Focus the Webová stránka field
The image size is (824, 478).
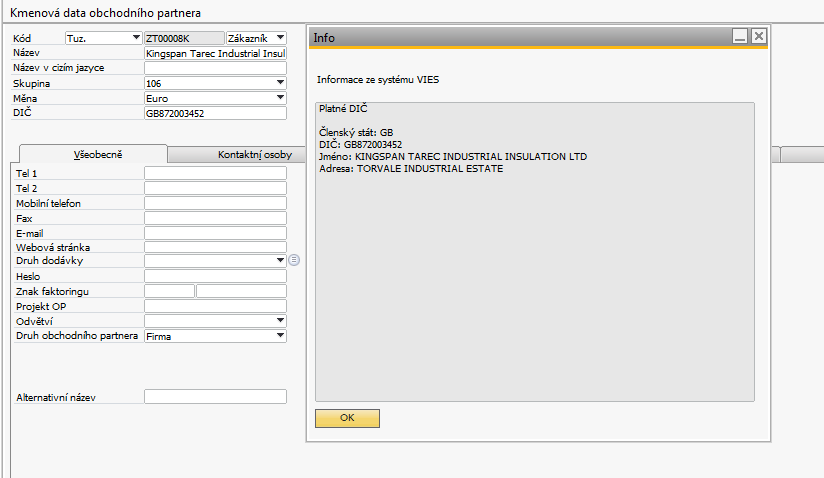(x=215, y=247)
